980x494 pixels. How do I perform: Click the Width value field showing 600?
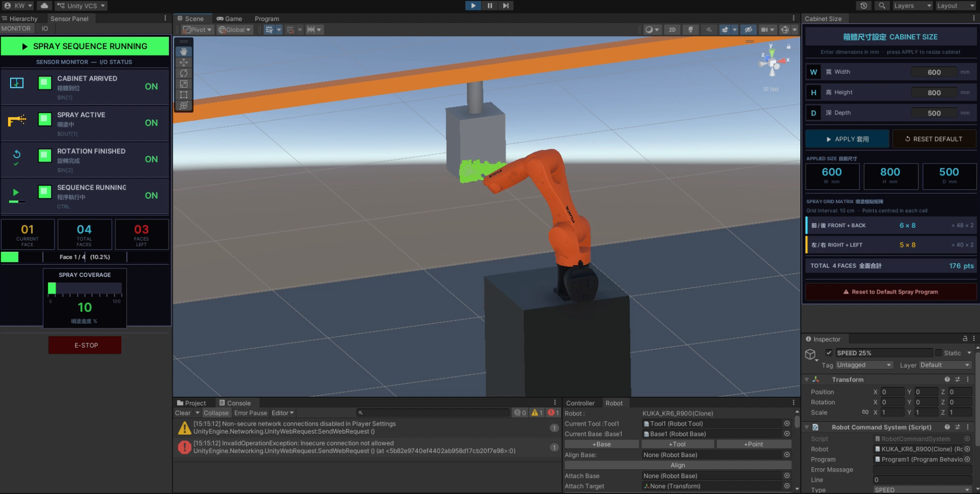tap(934, 72)
